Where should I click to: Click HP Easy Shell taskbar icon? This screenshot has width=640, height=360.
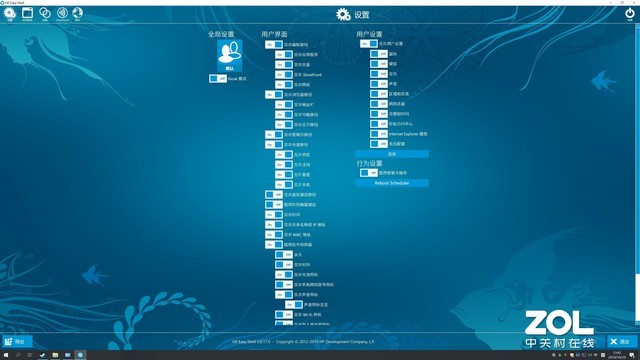[80, 355]
